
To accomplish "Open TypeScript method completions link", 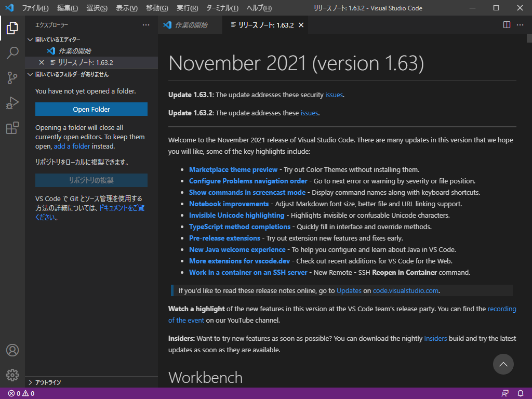I will tap(240, 227).
